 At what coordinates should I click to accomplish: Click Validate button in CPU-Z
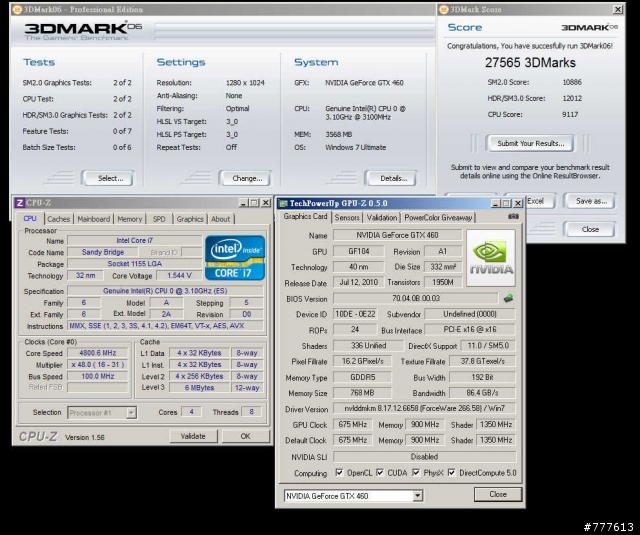point(193,436)
